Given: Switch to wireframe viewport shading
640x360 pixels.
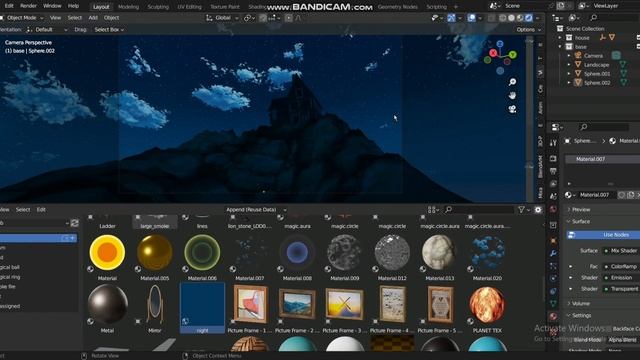Looking at the screenshot, I should 502,18.
